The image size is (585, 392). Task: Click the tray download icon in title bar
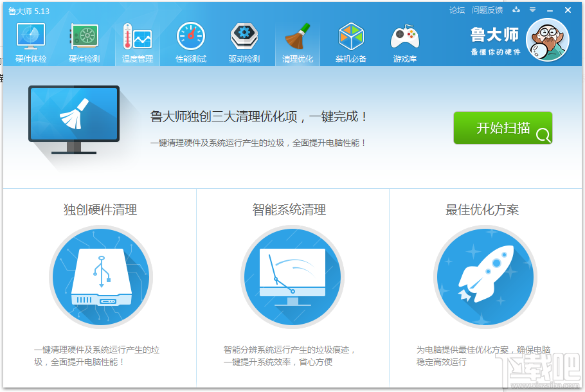coord(516,10)
